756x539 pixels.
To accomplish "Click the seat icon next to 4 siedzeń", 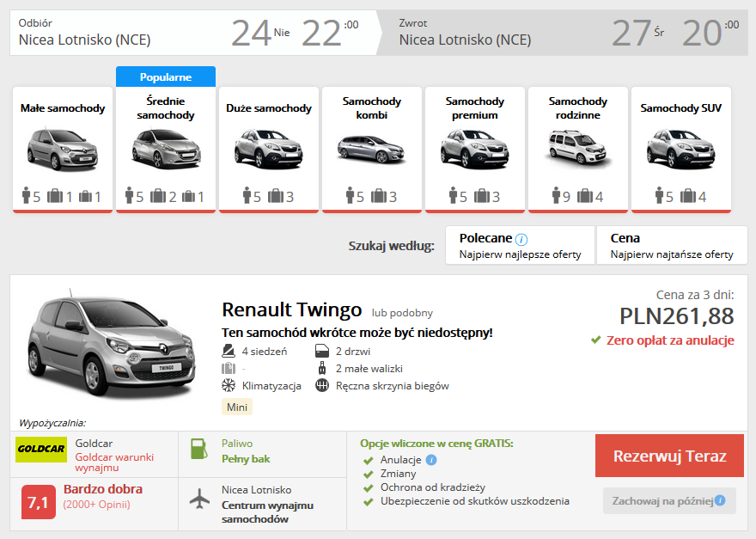I will pos(227,351).
